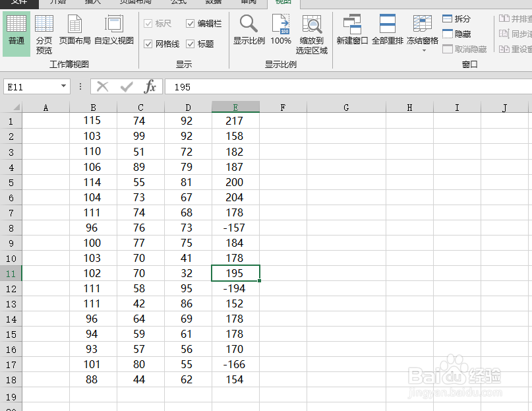Hide the current window (隐藏)
532x411 pixels.
(457, 34)
